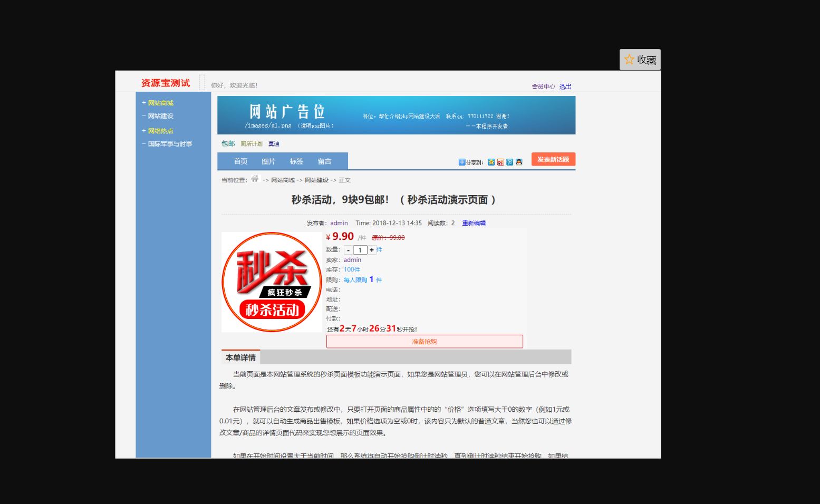Open more share options with the plus icon

462,162
